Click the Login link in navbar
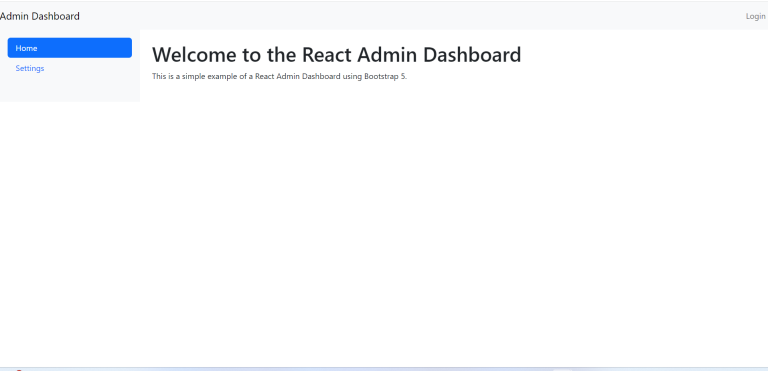 pyautogui.click(x=755, y=16)
